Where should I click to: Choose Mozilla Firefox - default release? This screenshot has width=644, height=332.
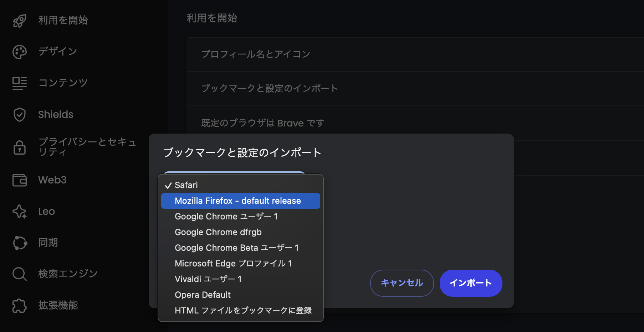[241, 201]
